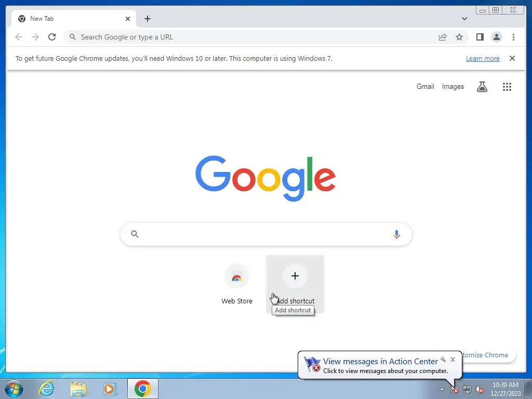Reload the page with the refresh icon
This screenshot has width=532, height=399.
coord(52,37)
